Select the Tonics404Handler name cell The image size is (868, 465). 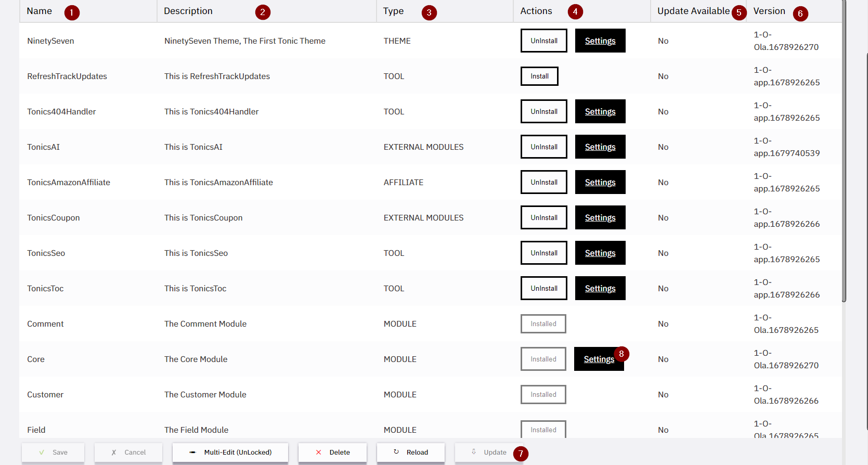[88, 111]
